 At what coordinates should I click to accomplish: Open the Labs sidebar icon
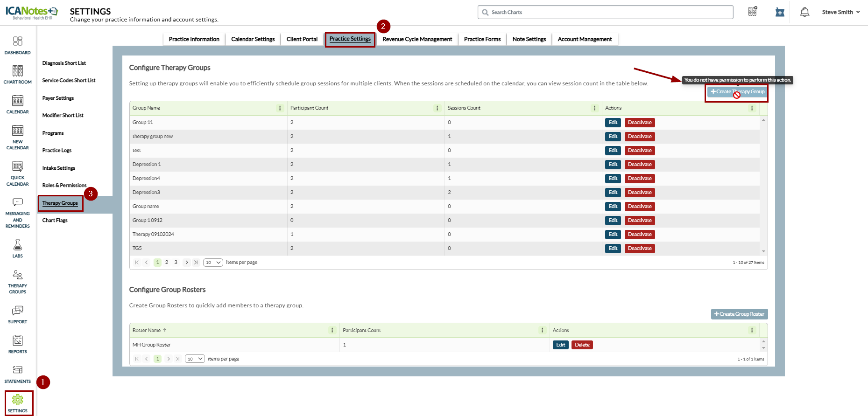(18, 248)
